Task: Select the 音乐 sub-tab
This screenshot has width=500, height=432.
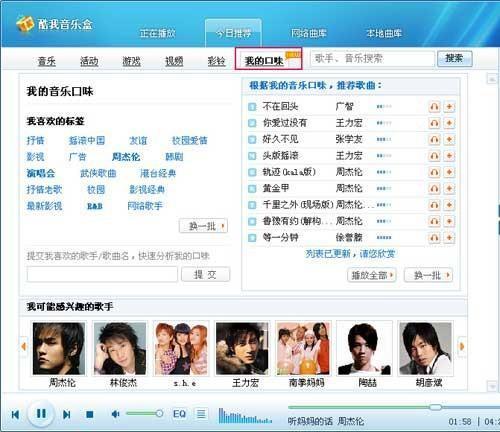Action: pyautogui.click(x=46, y=61)
